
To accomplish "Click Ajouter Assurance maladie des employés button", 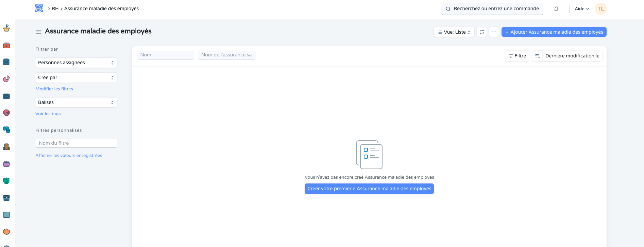I will click(x=554, y=32).
